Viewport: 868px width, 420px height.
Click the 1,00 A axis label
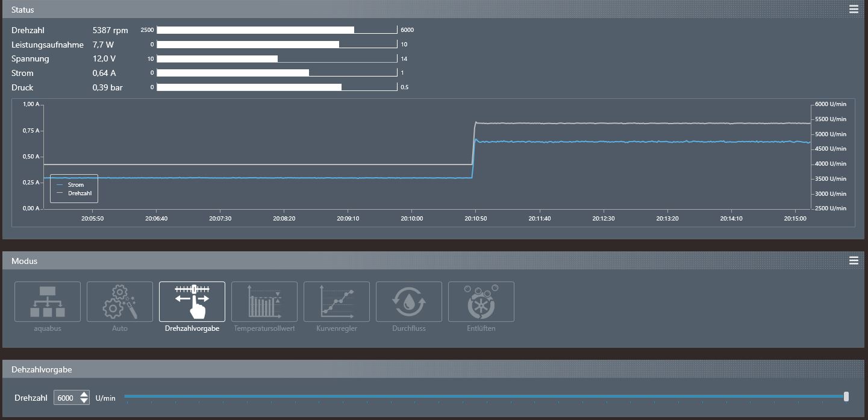(x=31, y=104)
